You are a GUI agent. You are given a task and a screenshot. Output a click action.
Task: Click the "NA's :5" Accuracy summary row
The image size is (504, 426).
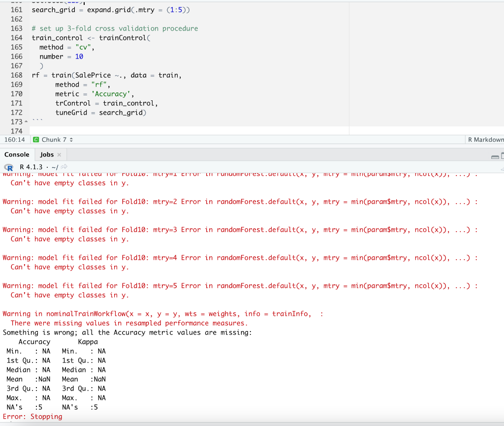[25, 407]
